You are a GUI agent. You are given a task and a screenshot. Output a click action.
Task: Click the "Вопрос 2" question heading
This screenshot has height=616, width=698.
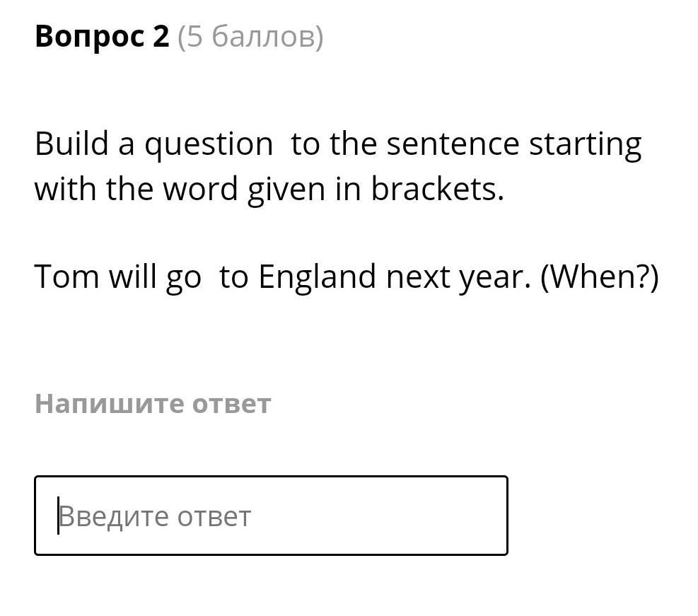[103, 36]
